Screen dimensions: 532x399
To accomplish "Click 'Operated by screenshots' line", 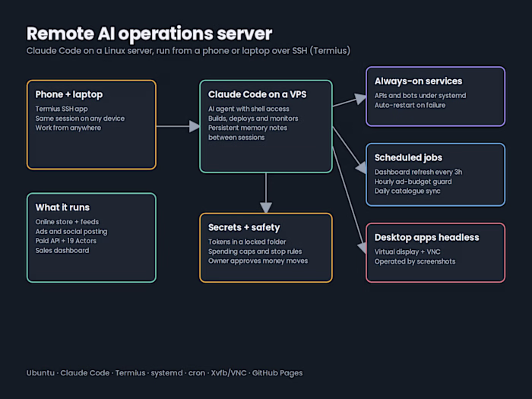I will click(415, 261).
